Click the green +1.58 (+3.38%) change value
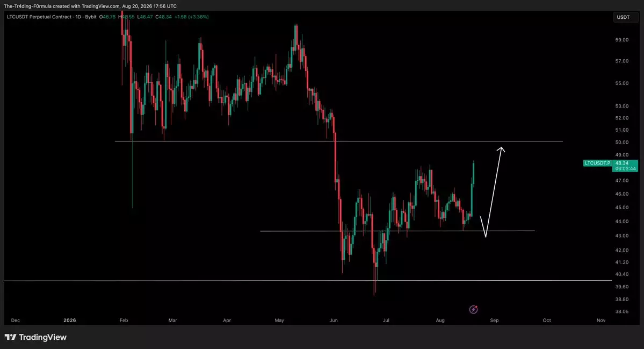Screen dimensions: 644x349 click(191, 17)
